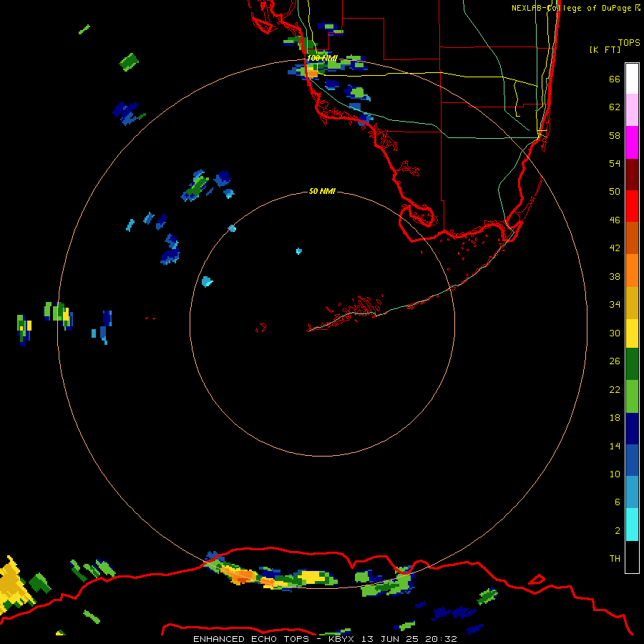This screenshot has width=644, height=644.
Task: Click the orange echo core near 100 NMI label
Action: 313,74
